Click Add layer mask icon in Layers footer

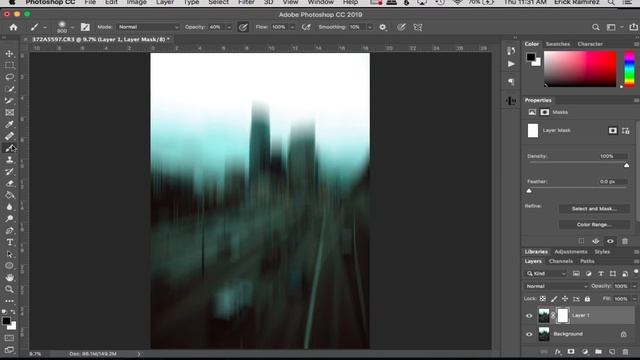click(x=571, y=351)
